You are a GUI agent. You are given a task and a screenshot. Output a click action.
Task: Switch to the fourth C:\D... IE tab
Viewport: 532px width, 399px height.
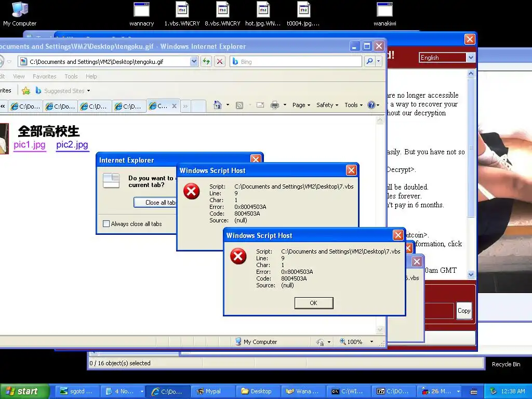tap(129, 106)
